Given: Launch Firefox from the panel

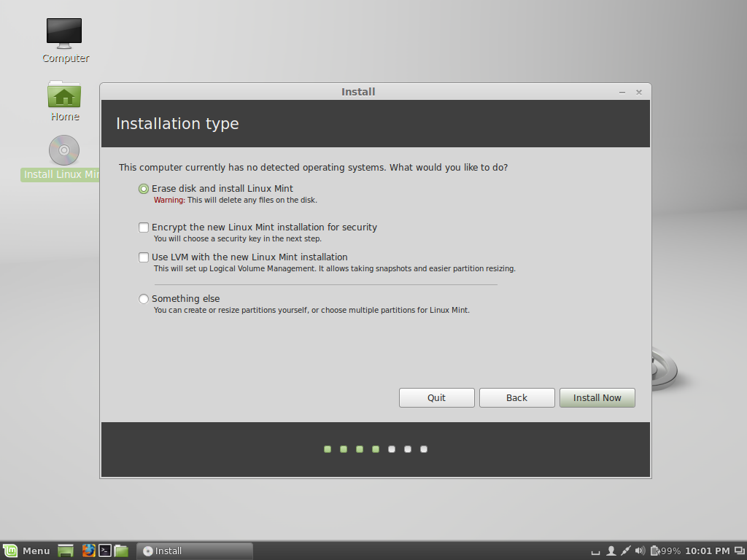Looking at the screenshot, I should pyautogui.click(x=88, y=551).
